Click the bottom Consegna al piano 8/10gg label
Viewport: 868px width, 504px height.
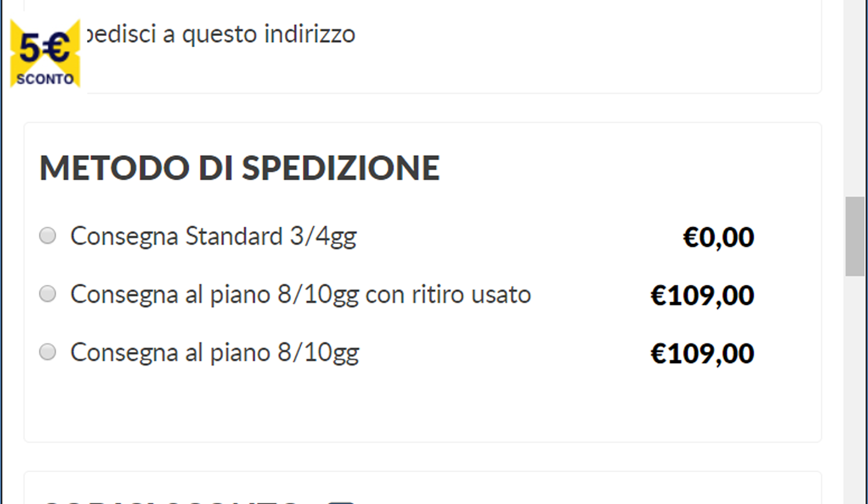(x=215, y=353)
